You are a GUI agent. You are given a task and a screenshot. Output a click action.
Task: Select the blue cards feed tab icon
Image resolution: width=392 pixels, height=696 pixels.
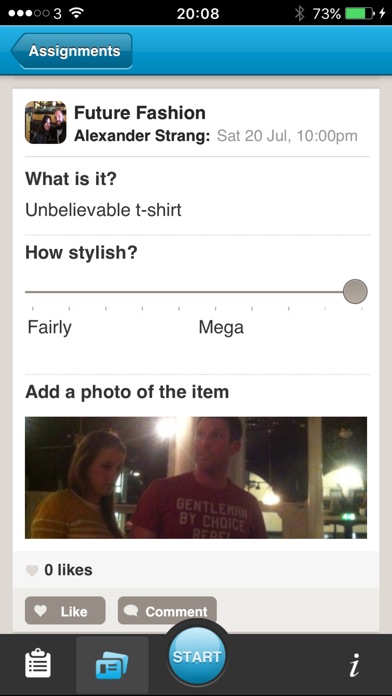(112, 666)
